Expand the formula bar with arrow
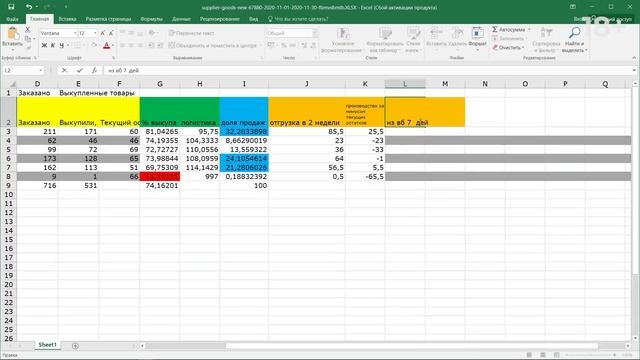 click(634, 71)
